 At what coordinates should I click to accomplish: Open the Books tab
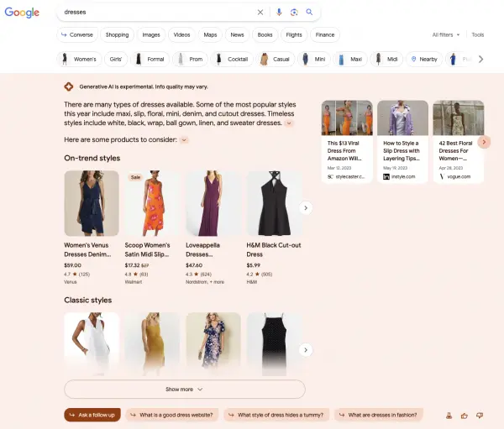265,34
